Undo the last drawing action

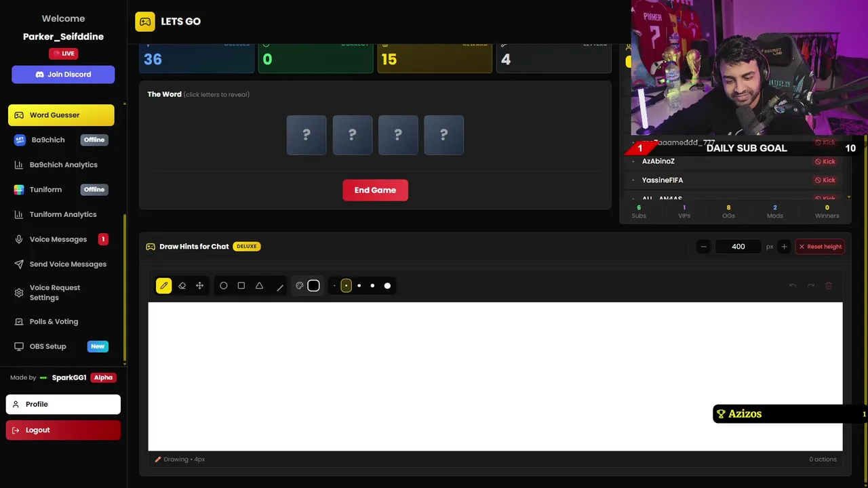coord(792,286)
